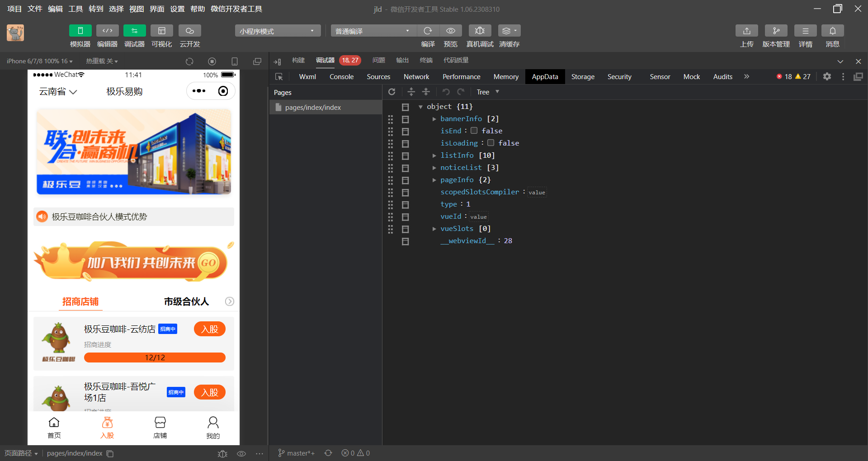The height and width of the screenshot is (461, 868).
Task: Click the 12/12 recruitment progress bar
Action: point(155,358)
